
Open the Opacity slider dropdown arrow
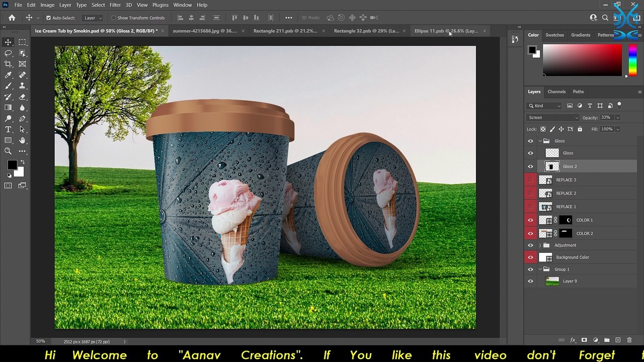pos(617,118)
